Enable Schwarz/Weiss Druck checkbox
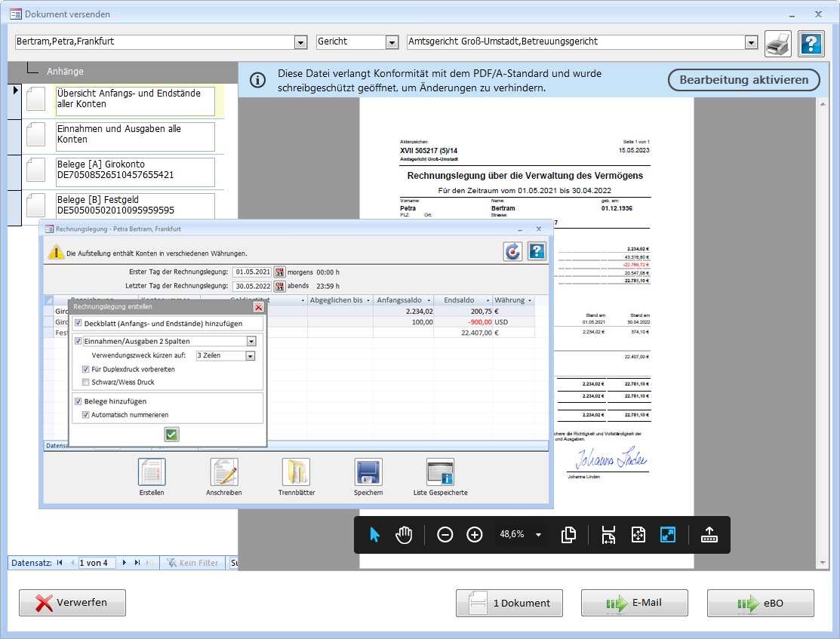Screen dimensions: 840x639 coord(86,382)
